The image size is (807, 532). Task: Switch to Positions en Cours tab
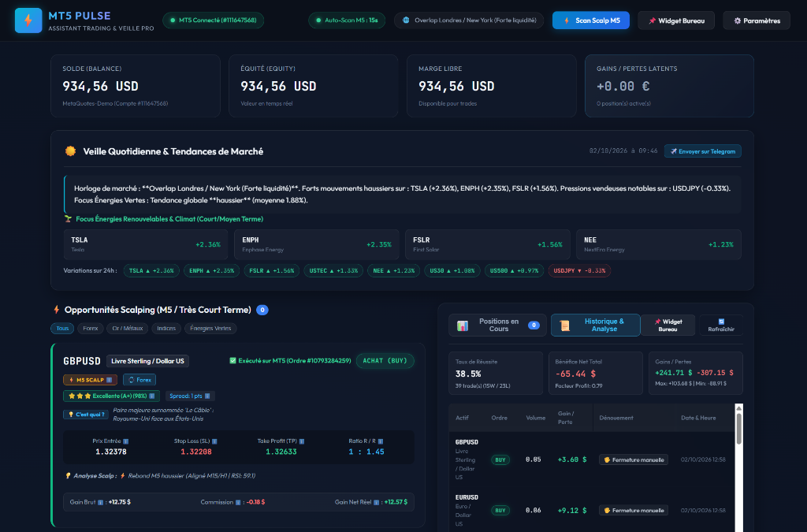pyautogui.click(x=498, y=326)
